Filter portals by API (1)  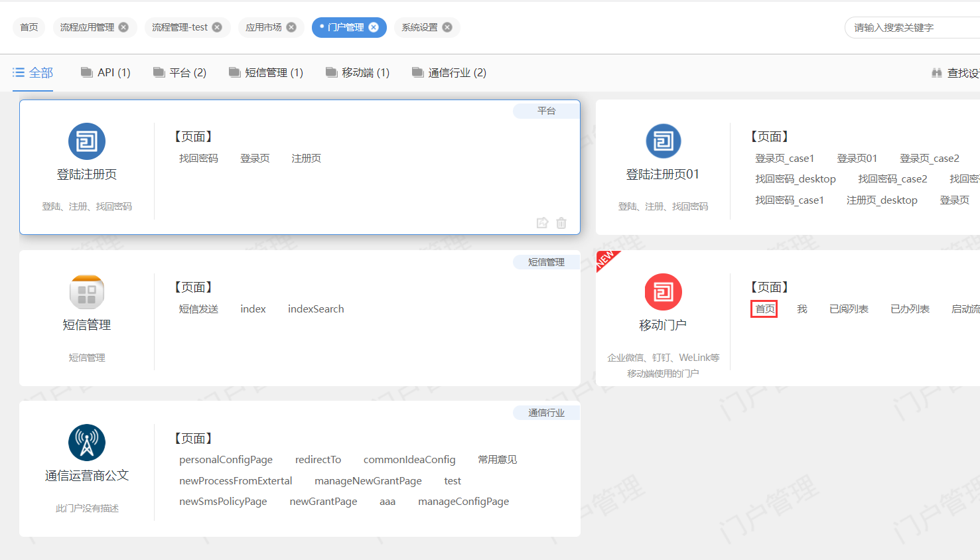105,73
